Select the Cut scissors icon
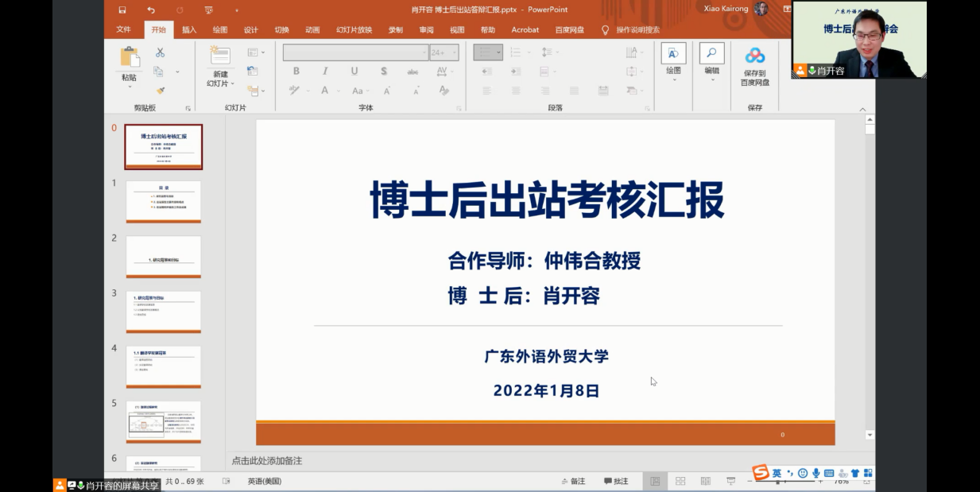The height and width of the screenshot is (492, 980). click(x=160, y=52)
